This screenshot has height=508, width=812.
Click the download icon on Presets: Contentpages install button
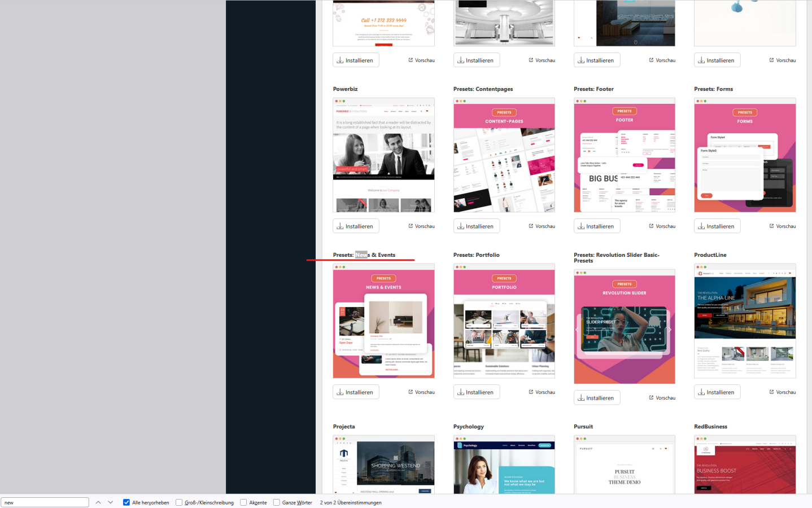tap(461, 226)
